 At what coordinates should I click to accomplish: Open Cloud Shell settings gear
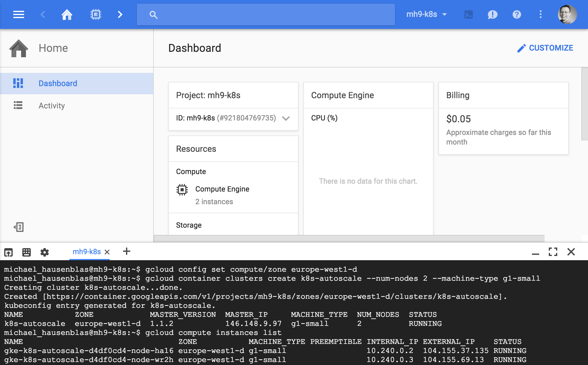click(x=45, y=252)
